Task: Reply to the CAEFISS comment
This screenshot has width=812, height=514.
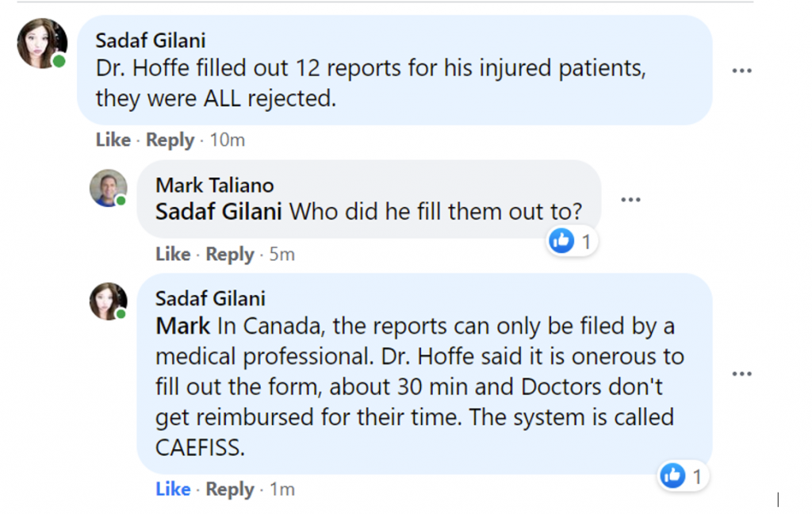Action: tap(230, 489)
